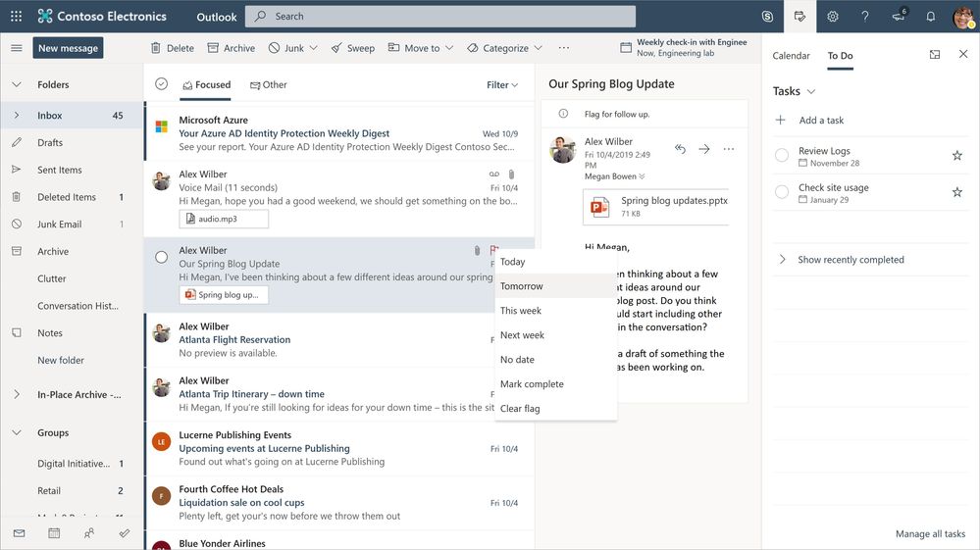Click Add a task

821,120
